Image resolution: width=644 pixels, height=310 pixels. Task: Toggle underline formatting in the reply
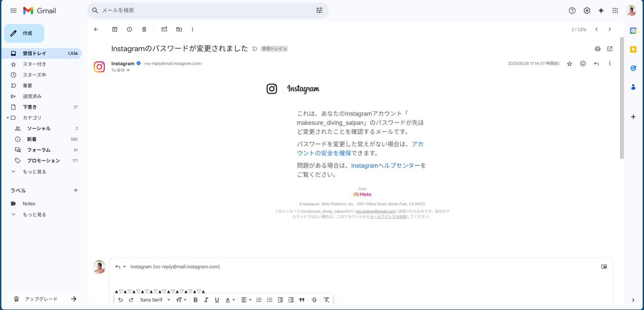coord(217,300)
